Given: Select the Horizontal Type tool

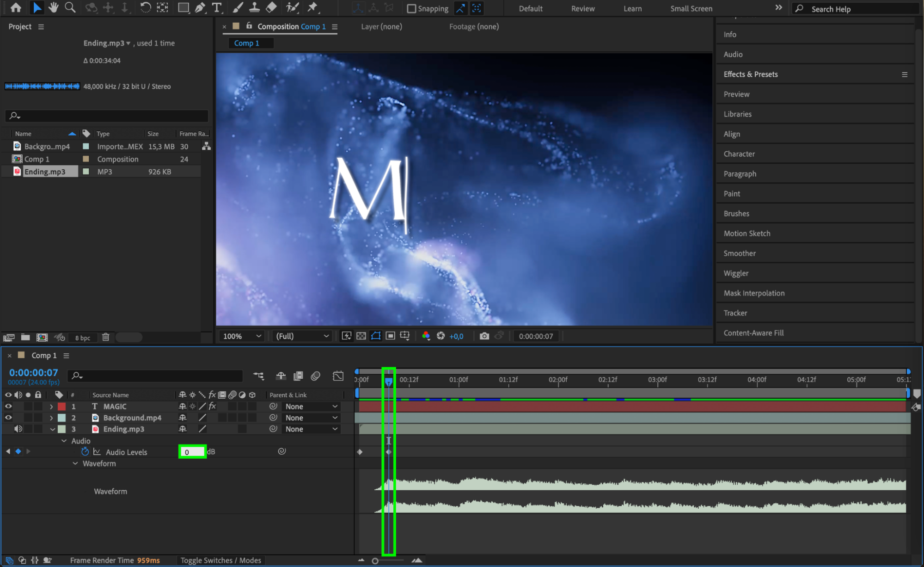Looking at the screenshot, I should [x=216, y=7].
